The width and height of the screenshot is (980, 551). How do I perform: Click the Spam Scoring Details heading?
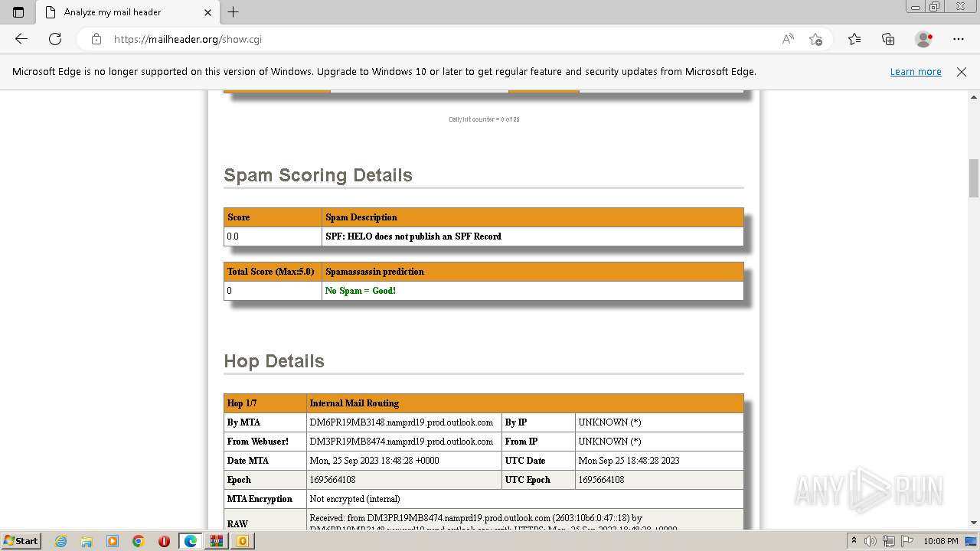(318, 175)
